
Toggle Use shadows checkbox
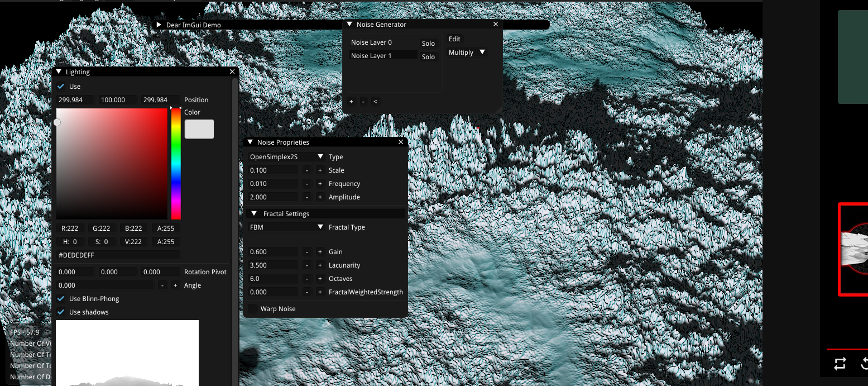(61, 312)
